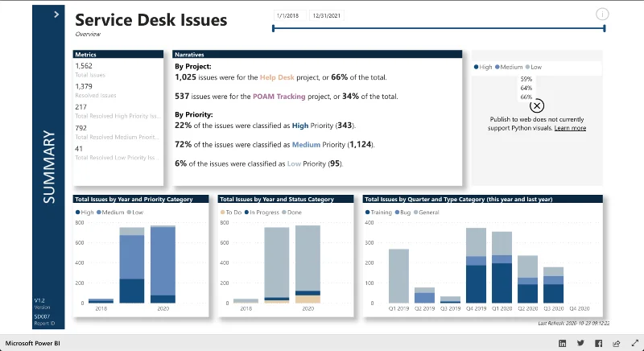
Task: Click the X error icon on Python visual
Action: [537, 106]
